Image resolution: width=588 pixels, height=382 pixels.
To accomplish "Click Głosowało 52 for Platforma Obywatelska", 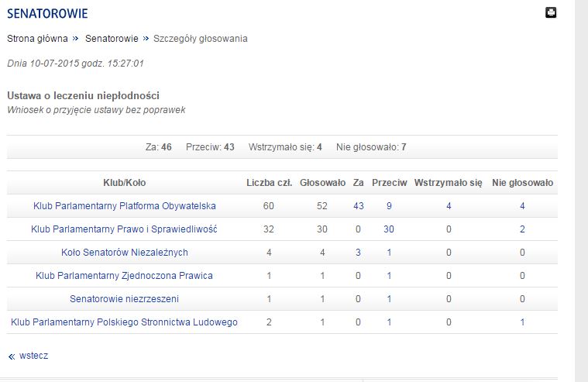I will click(322, 206).
